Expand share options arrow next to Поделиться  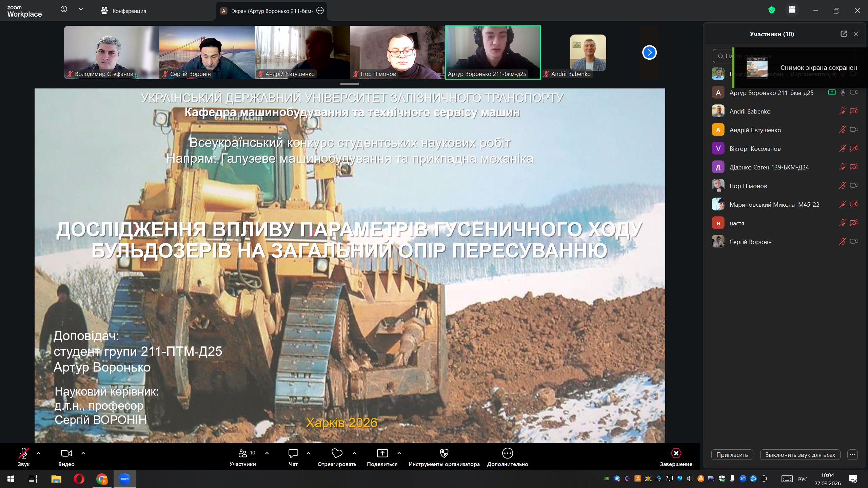(x=399, y=453)
